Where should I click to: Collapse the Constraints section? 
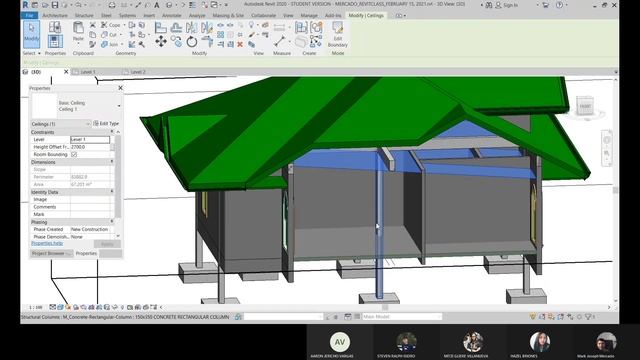(112, 132)
